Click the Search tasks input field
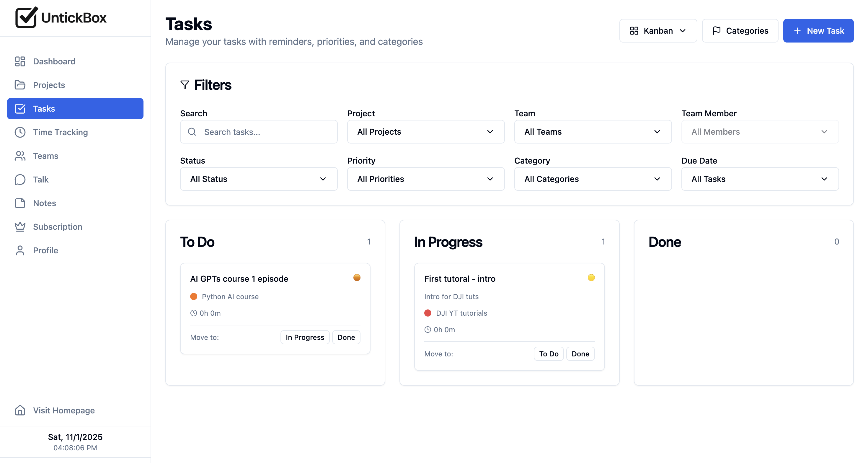The height and width of the screenshot is (463, 868). (x=258, y=132)
